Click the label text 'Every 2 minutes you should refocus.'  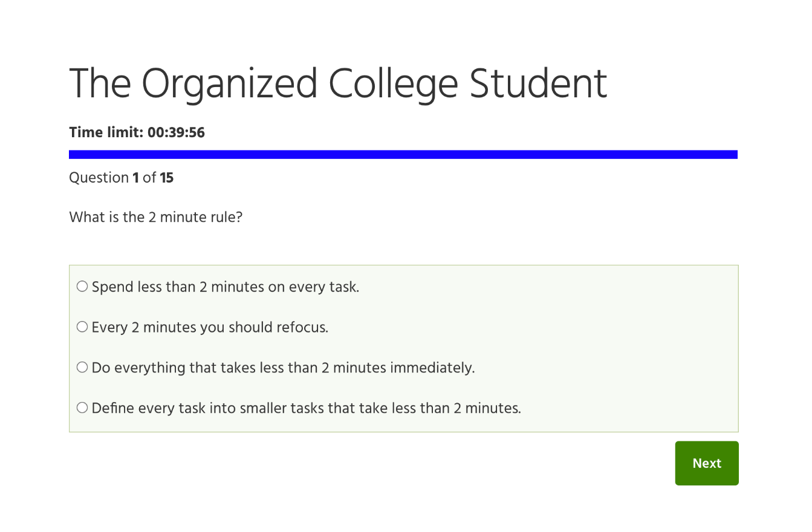coord(210,328)
